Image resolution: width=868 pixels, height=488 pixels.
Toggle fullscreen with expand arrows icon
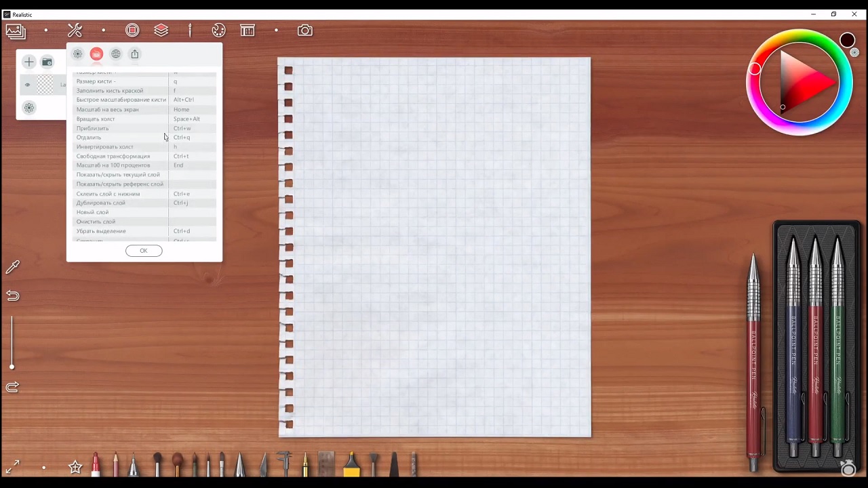tap(12, 468)
